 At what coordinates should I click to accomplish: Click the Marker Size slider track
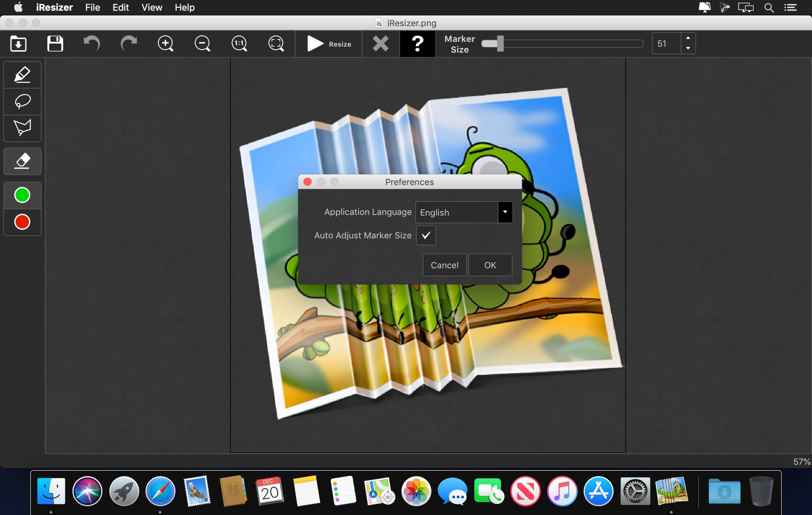pyautogui.click(x=562, y=44)
